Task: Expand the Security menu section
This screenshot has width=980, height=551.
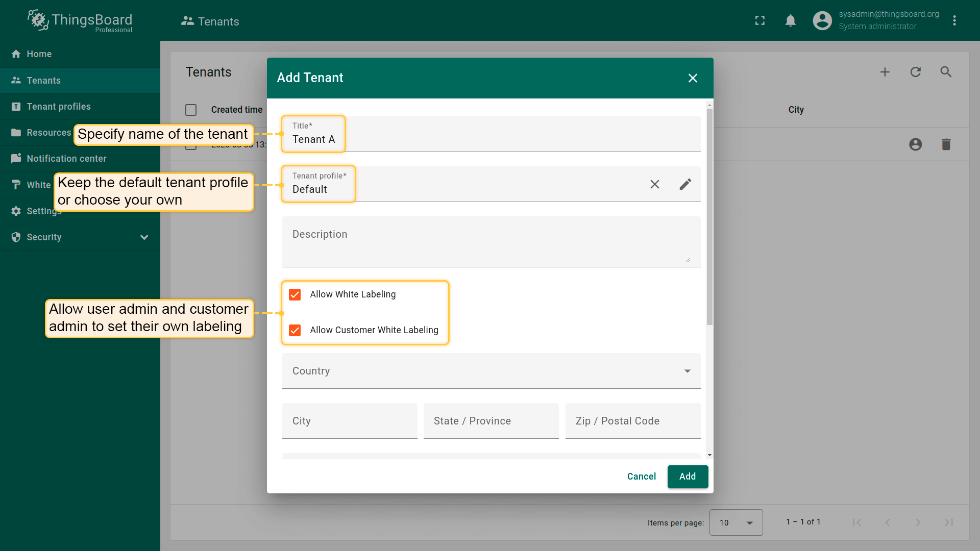Action: tap(80, 237)
